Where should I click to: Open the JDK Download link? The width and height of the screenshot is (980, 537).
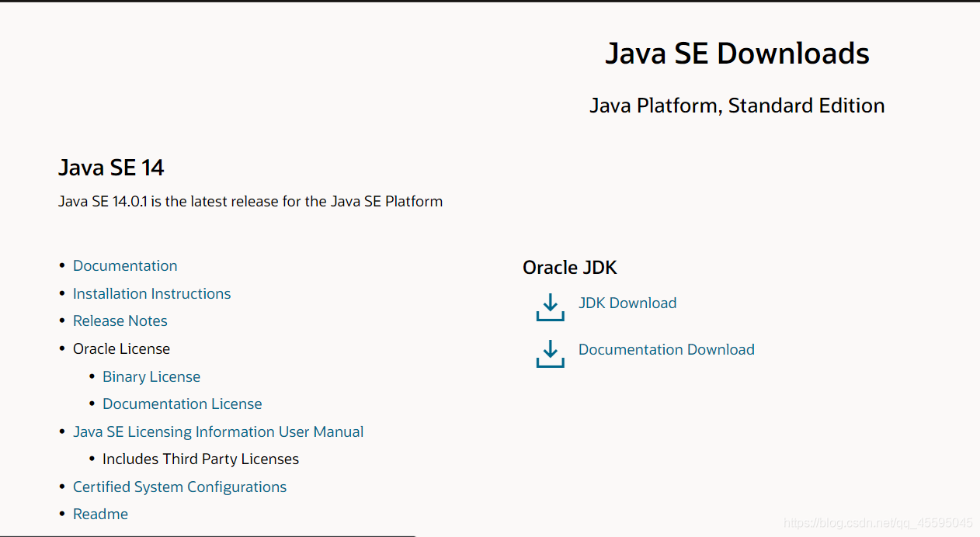pos(627,303)
